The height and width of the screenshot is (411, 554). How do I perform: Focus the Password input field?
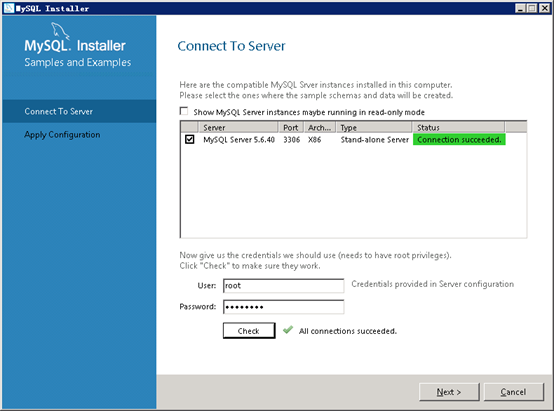[283, 307]
